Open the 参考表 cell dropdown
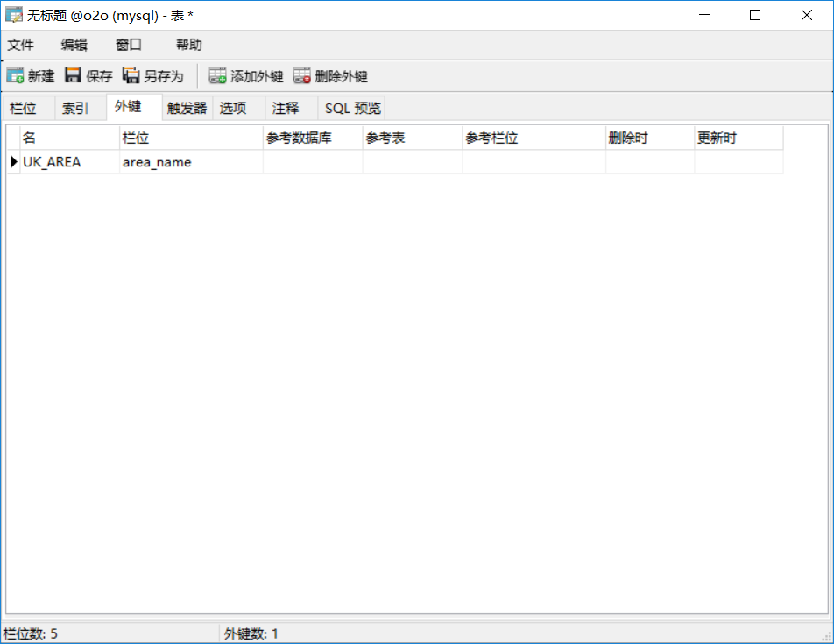 [410, 161]
